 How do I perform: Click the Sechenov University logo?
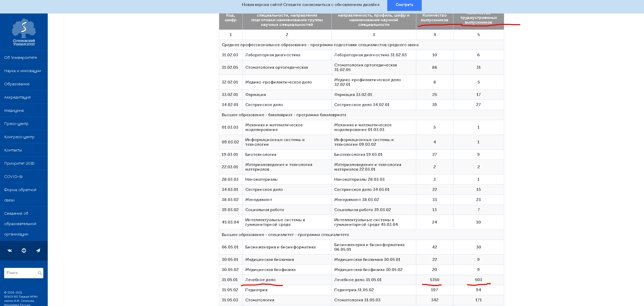coord(24,32)
